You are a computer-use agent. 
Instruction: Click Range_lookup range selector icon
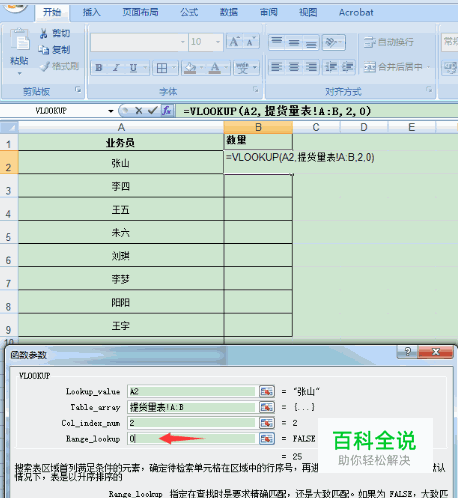pos(267,439)
